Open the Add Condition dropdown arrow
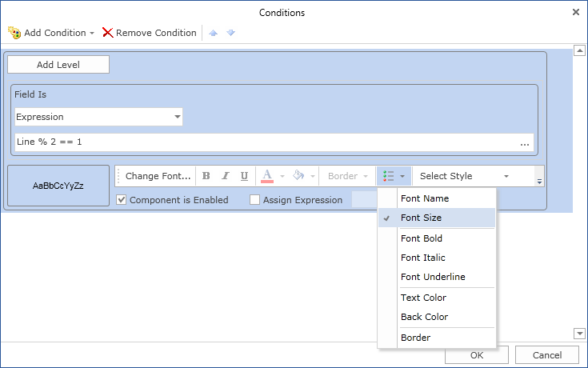The image size is (588, 368). coord(92,33)
